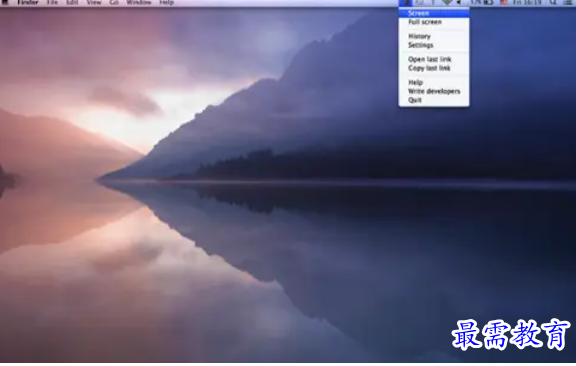Select the Screen option in the dropdown menu
This screenshot has height=366, width=576.
[x=434, y=13]
